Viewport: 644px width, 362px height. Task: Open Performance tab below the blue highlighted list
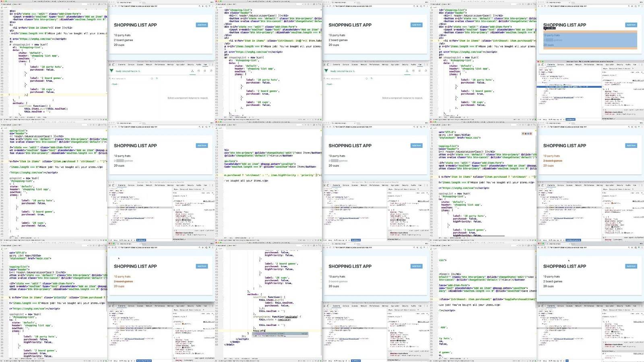point(589,64)
